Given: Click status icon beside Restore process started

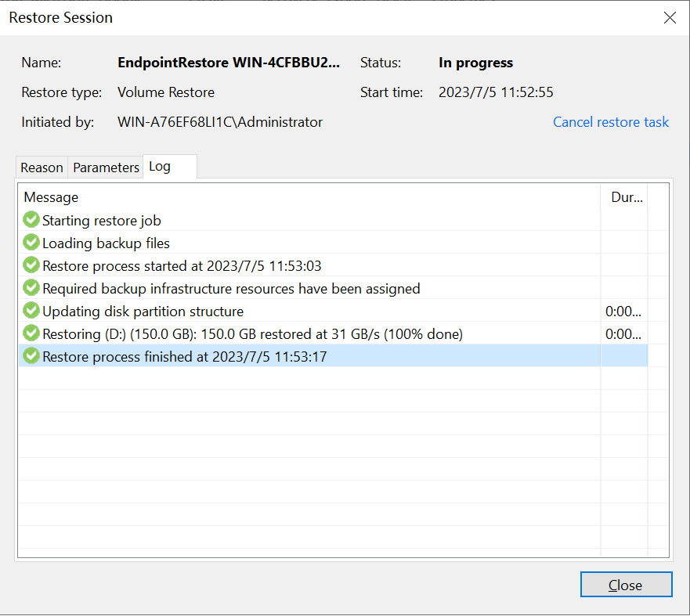Looking at the screenshot, I should coord(31,265).
